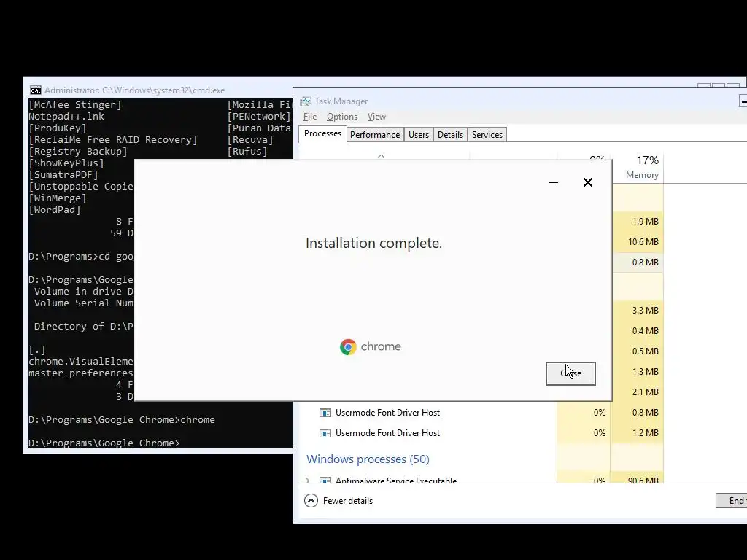This screenshot has height=560, width=747.
Task: Open the View menu in Task Manager
Action: [376, 117]
